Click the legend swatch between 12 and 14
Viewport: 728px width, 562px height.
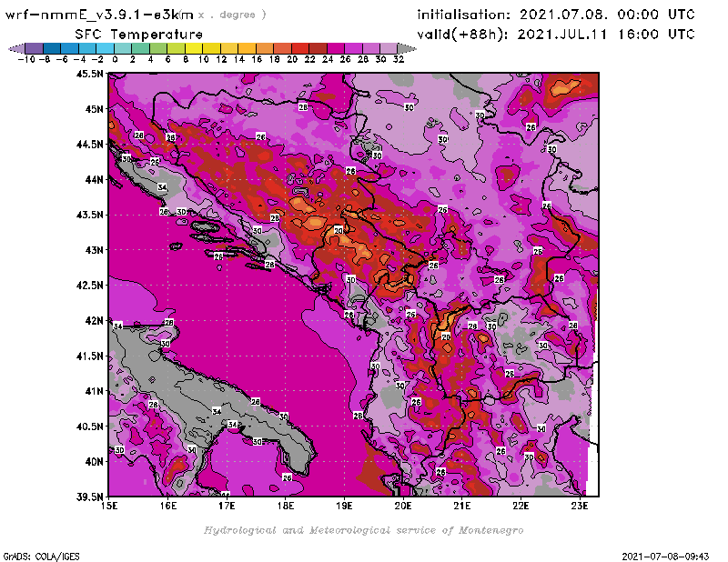tap(229, 48)
